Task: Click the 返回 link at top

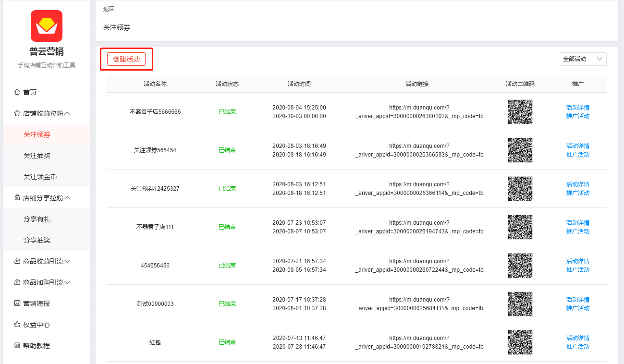Action: click(x=109, y=9)
